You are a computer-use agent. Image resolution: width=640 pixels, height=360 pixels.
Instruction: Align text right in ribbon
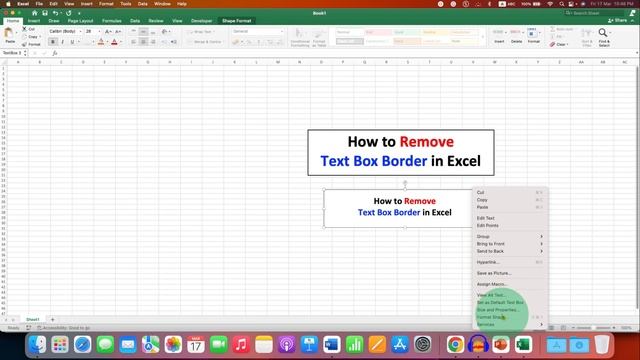[153, 42]
